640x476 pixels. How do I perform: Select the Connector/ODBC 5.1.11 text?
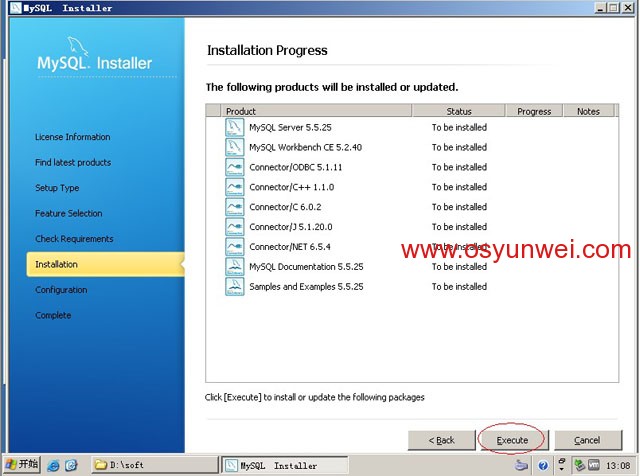click(296, 167)
